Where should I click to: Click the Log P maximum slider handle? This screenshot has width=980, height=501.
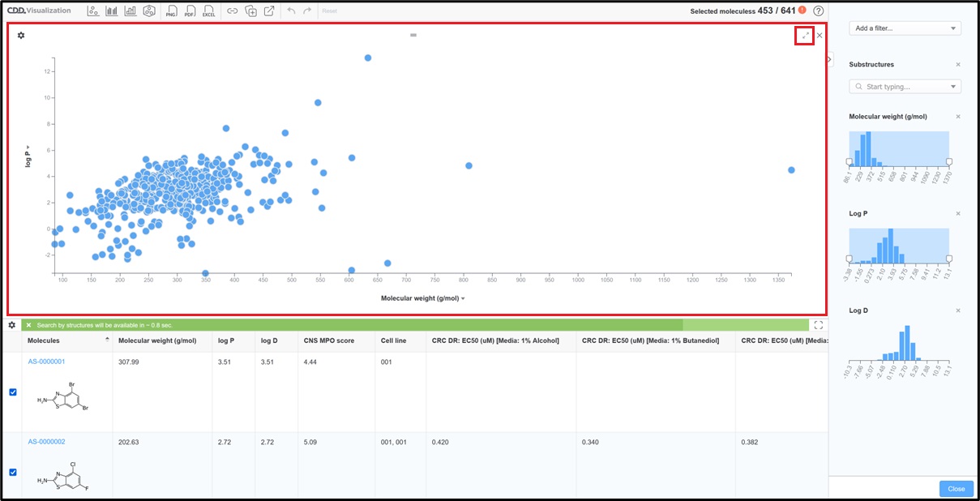(949, 259)
